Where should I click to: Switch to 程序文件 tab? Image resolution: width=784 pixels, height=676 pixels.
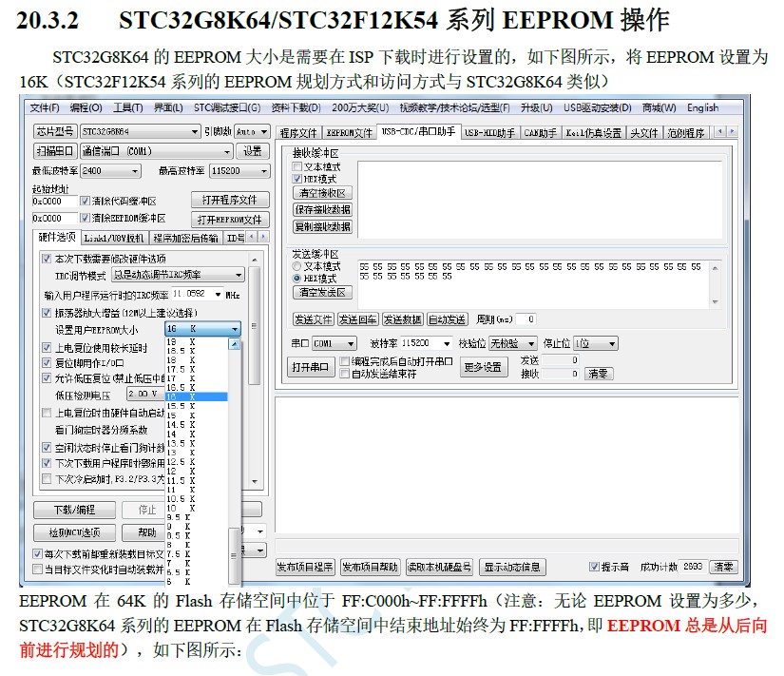[298, 132]
